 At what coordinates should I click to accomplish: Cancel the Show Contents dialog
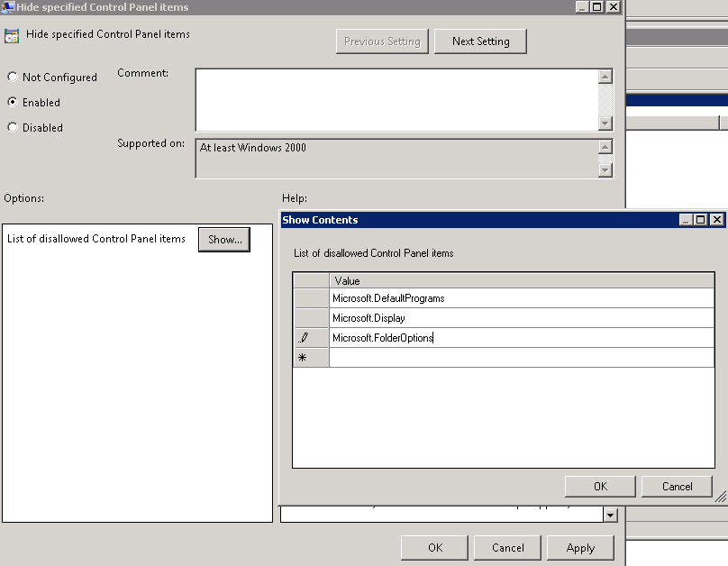click(677, 486)
